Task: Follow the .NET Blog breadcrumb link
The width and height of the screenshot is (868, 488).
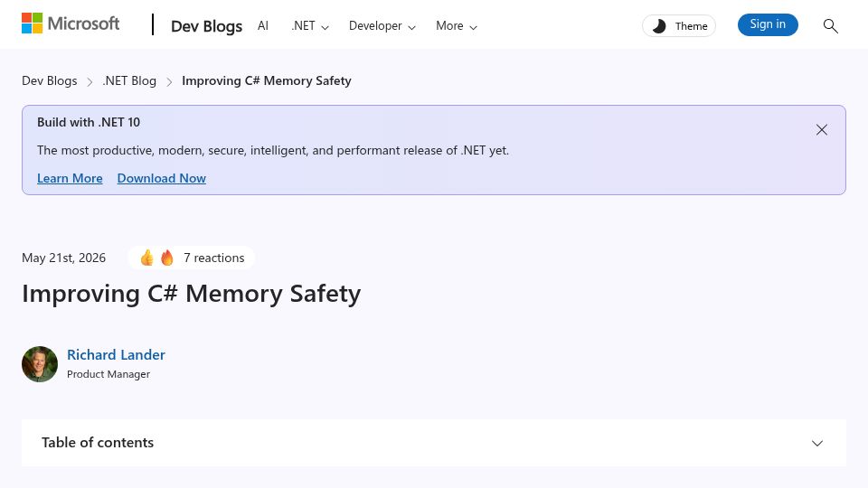Action: pos(129,80)
